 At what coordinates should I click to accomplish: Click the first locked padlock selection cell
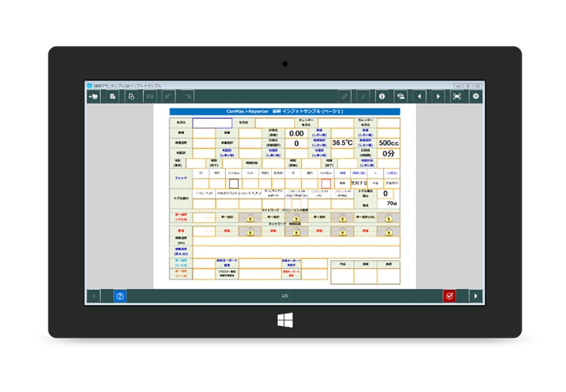(250, 218)
